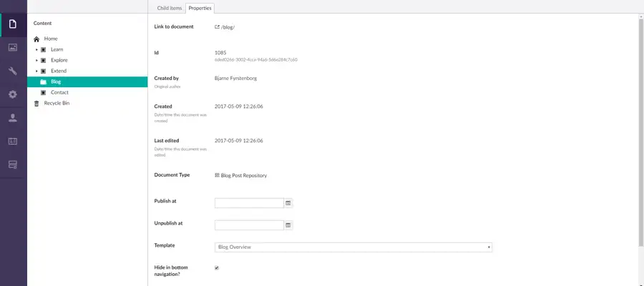Open the Developer gear icon

13,94
